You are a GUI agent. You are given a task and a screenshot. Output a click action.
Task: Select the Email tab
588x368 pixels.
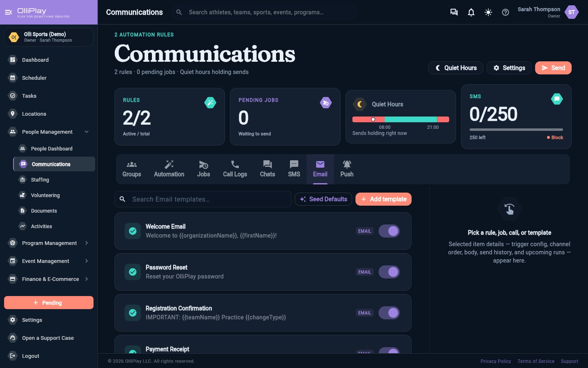[320, 169]
